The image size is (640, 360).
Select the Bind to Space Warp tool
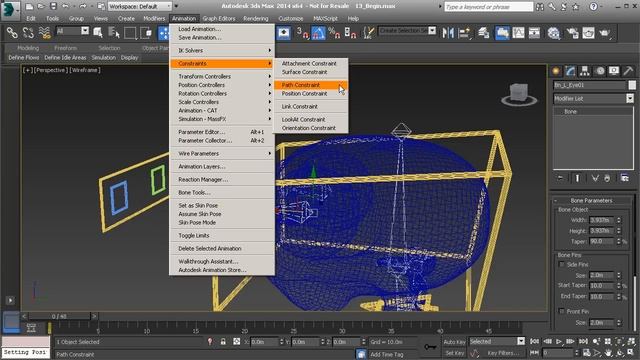(44, 33)
